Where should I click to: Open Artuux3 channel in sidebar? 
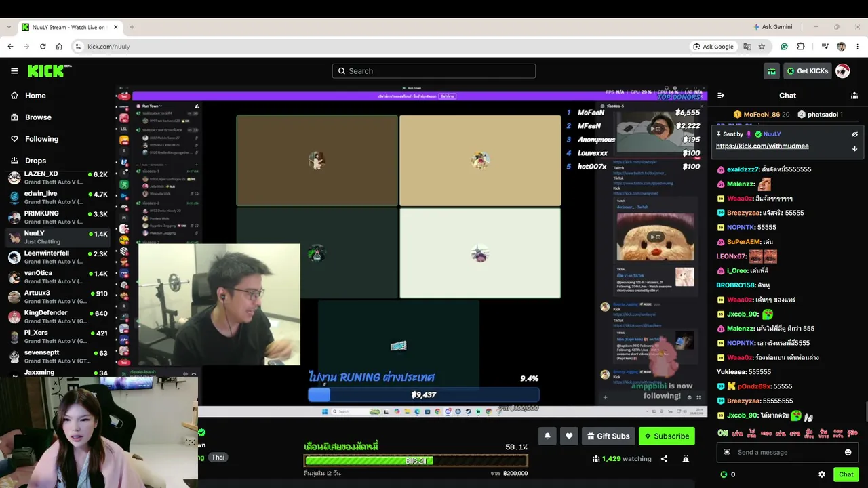(x=58, y=297)
